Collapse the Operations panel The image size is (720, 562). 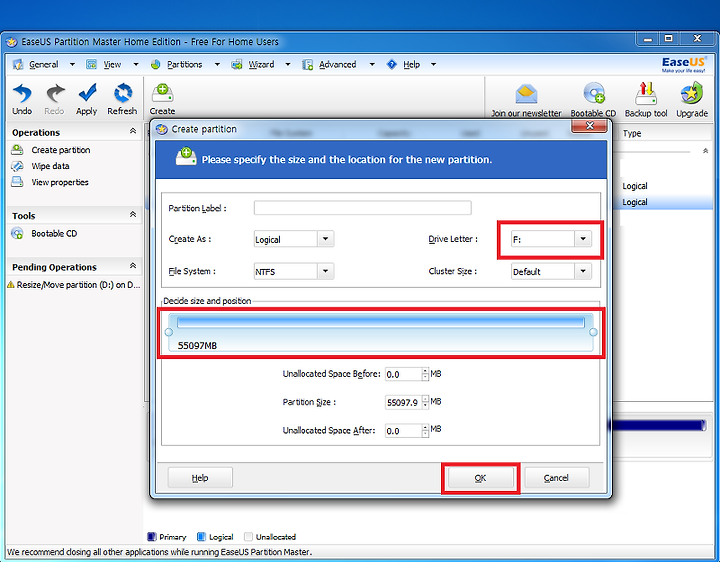[x=133, y=131]
